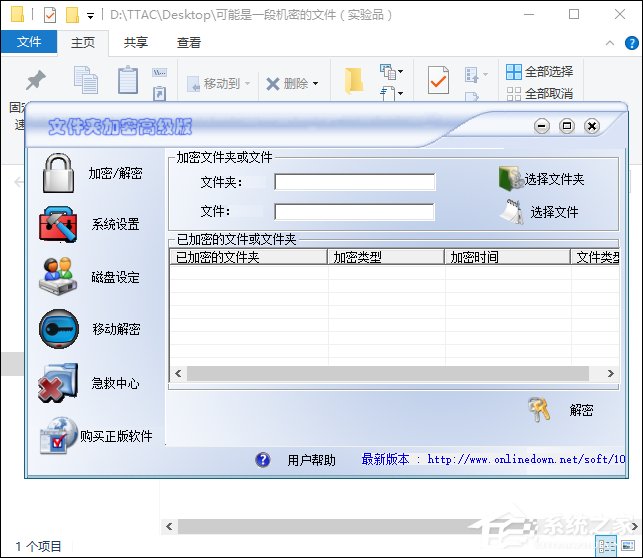Image resolution: width=643 pixels, height=558 pixels.
Task: Click Explorer pin to quick access icon
Action: (x=36, y=80)
